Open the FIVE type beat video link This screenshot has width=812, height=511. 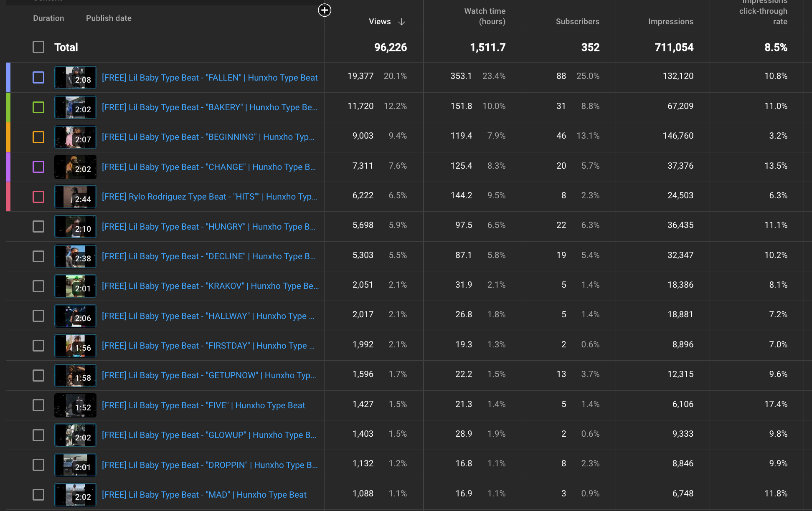tap(203, 405)
